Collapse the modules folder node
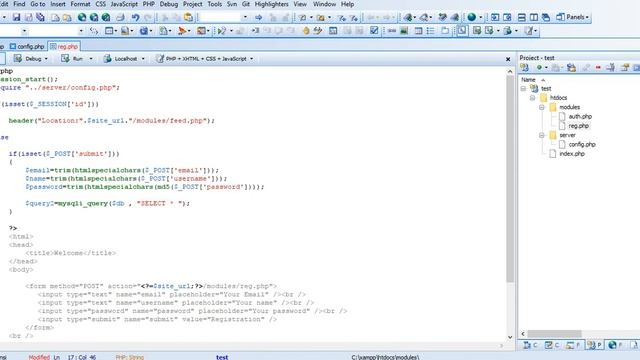640x360 pixels. pos(542,107)
